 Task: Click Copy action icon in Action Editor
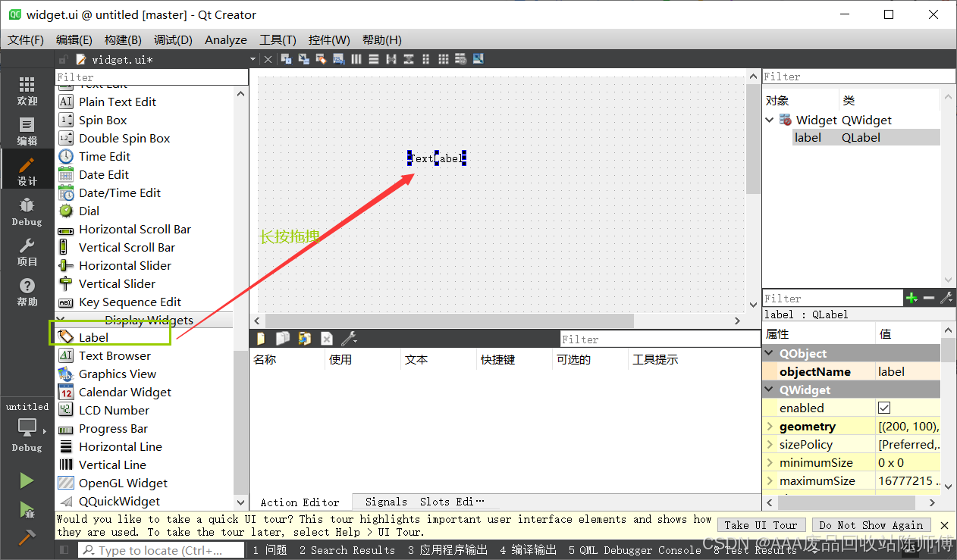pyautogui.click(x=283, y=339)
